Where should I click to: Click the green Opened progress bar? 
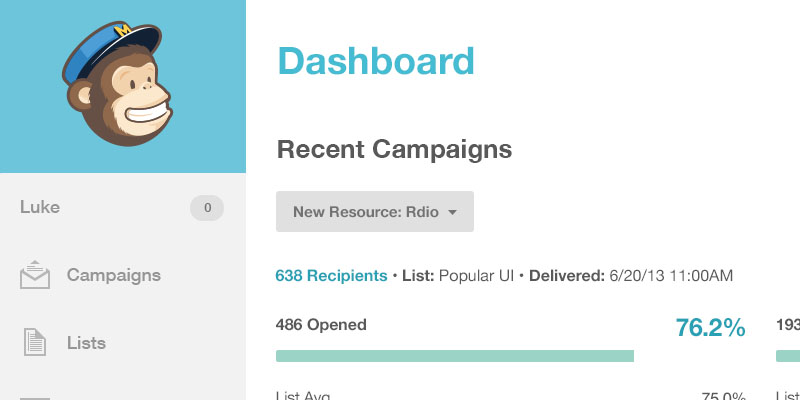pyautogui.click(x=455, y=356)
